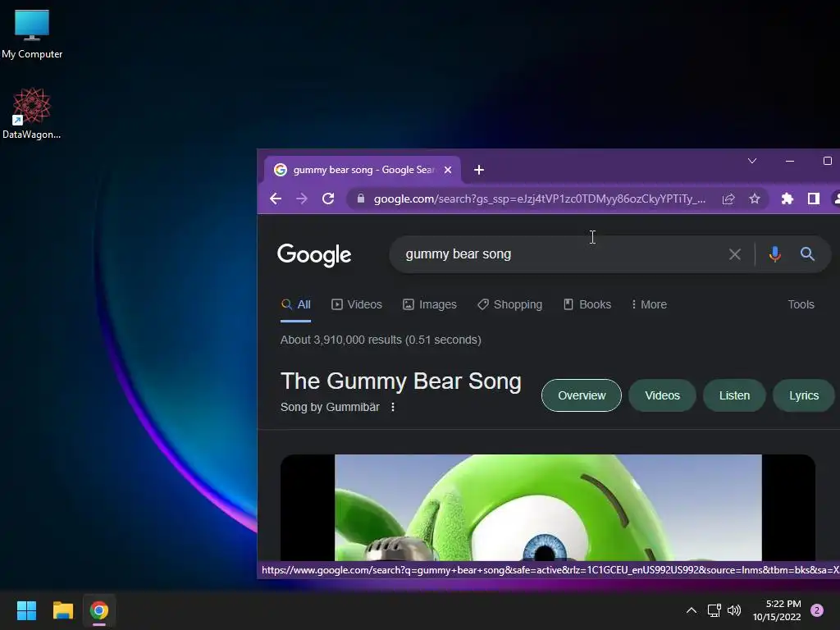Open the three-dot menu beside Song by Gummibär
The image size is (840, 630).
click(393, 407)
